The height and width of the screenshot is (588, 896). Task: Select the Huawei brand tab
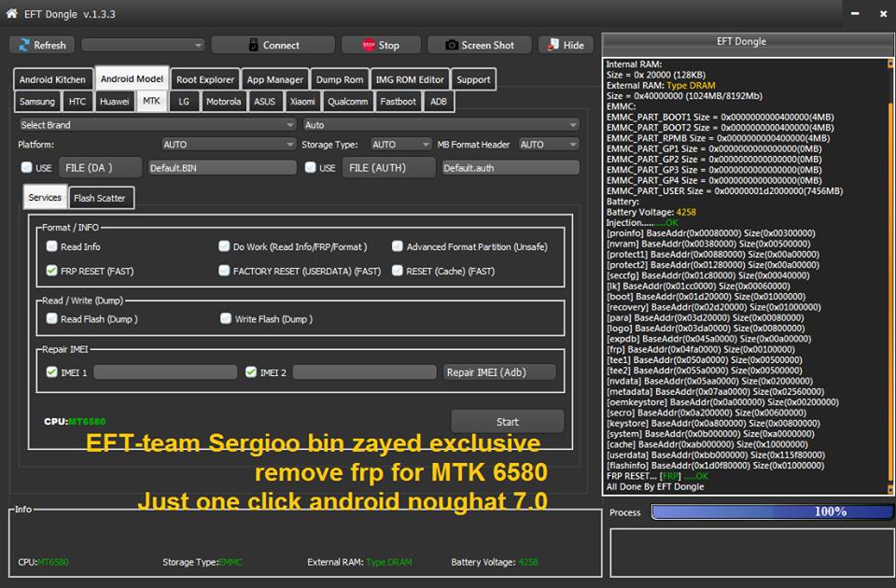pyautogui.click(x=114, y=101)
